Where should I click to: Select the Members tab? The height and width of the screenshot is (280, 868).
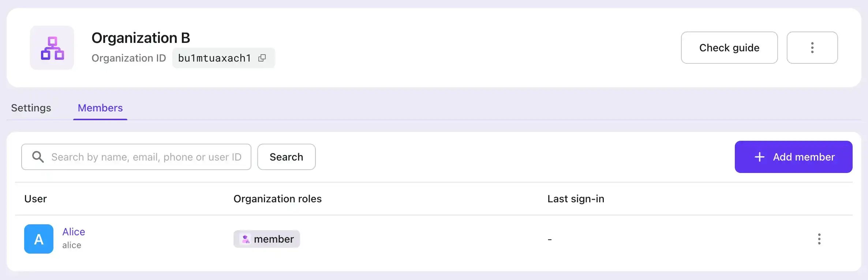pos(100,108)
